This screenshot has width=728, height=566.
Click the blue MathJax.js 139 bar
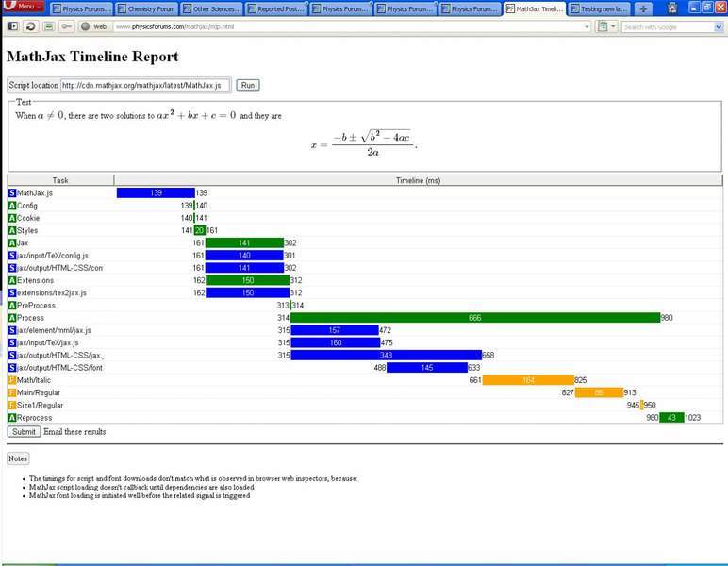pyautogui.click(x=156, y=193)
